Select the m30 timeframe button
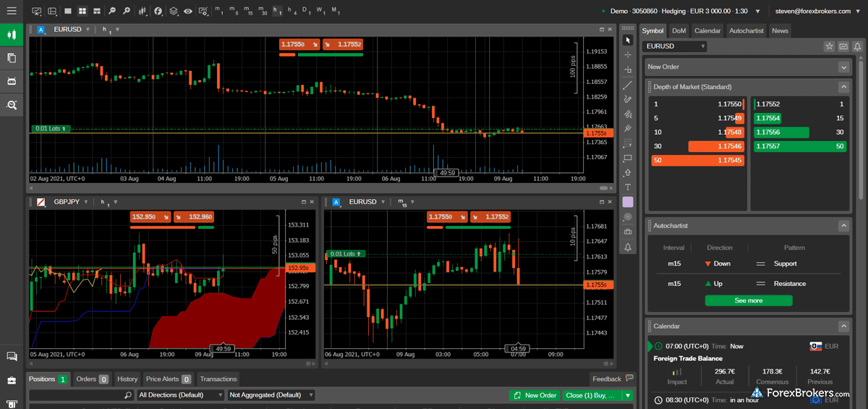This screenshot has width=868, height=409. tap(263, 12)
